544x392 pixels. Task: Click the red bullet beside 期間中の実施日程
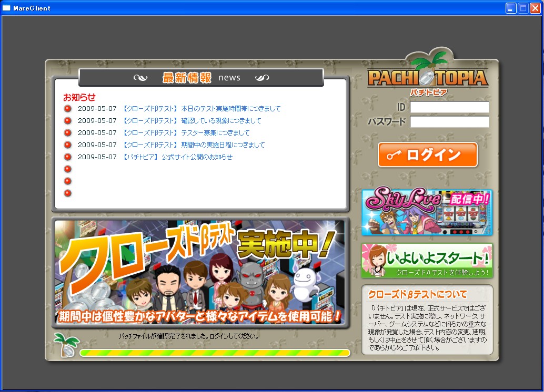coord(68,145)
